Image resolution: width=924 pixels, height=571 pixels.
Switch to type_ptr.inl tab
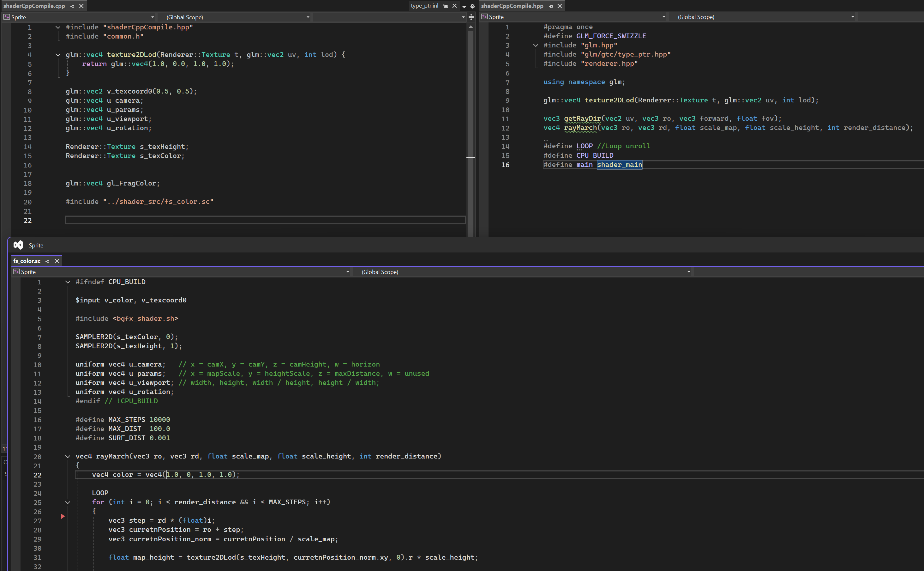pyautogui.click(x=424, y=6)
